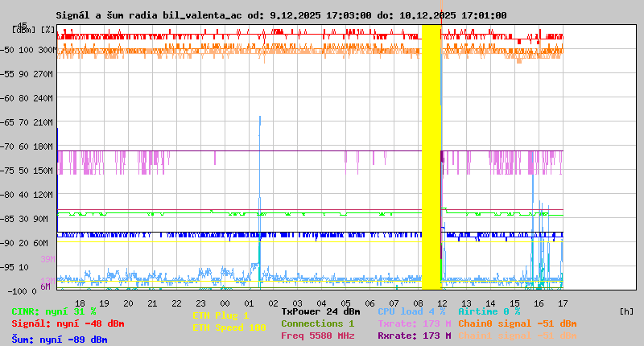
Task: Click the '60M' y-axis label
Action: (x=41, y=243)
